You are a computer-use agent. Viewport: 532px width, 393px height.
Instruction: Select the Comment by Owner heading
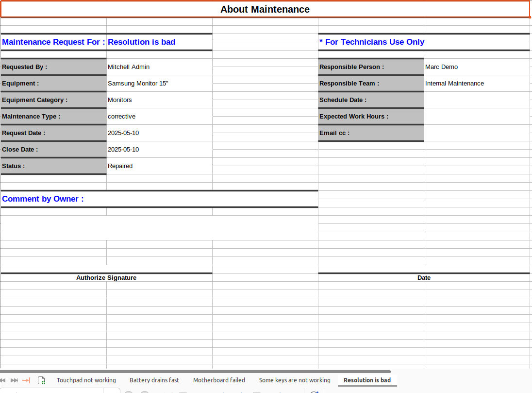(160, 199)
